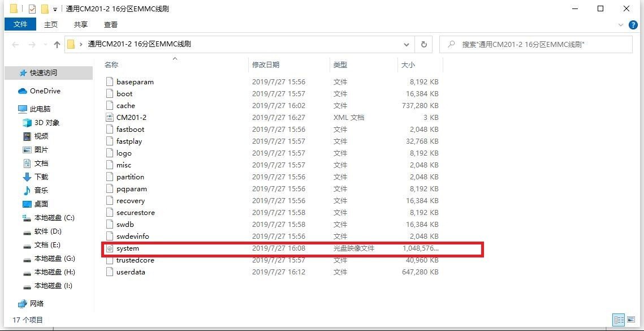Open the help question mark icon

pyautogui.click(x=634, y=25)
